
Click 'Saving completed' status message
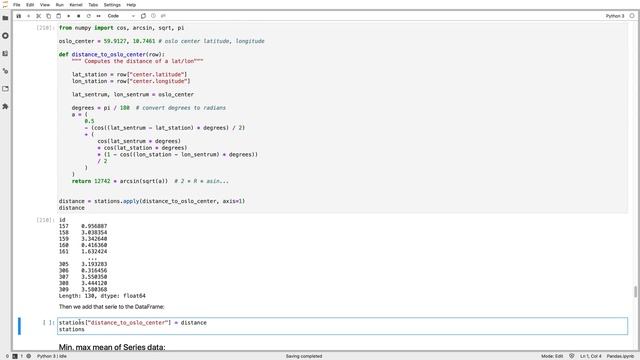coord(304,356)
